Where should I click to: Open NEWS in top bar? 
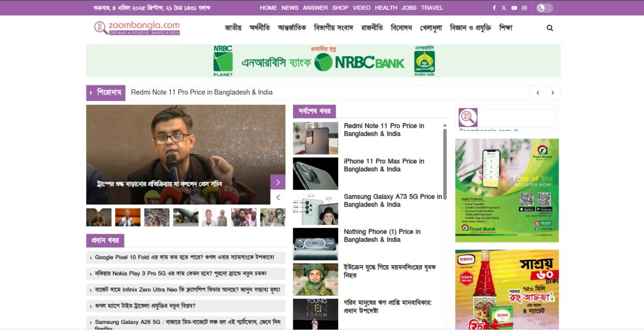pos(290,8)
